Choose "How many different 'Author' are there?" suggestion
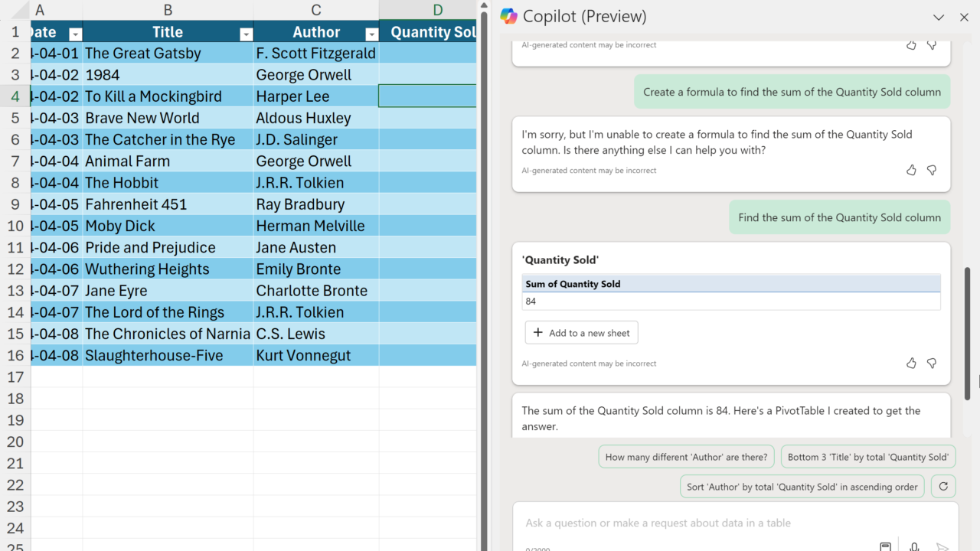The height and width of the screenshot is (551, 980). point(686,457)
